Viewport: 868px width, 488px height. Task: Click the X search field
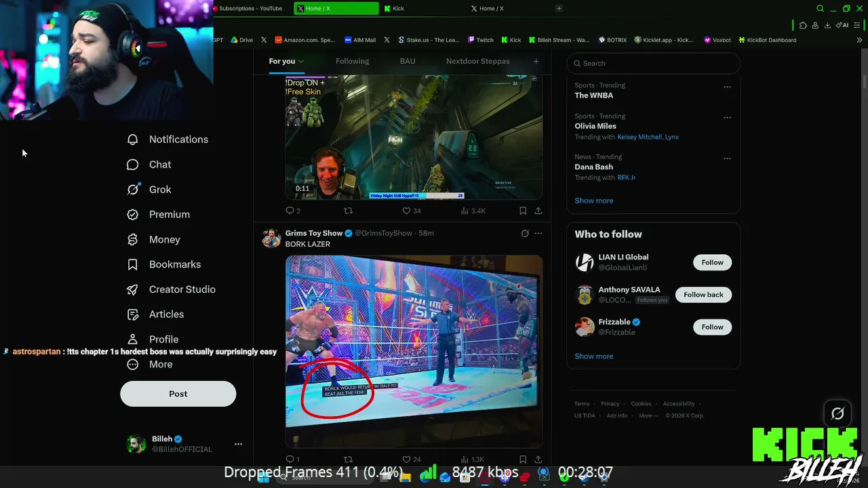(x=653, y=63)
